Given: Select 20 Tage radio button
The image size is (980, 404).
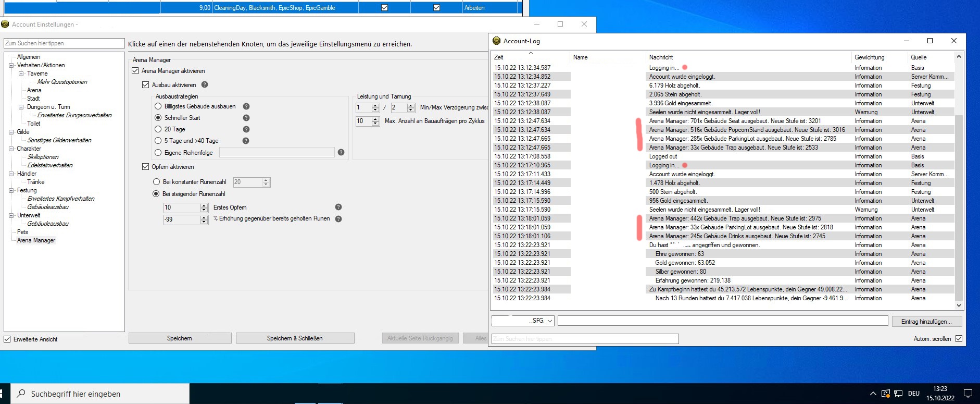Looking at the screenshot, I should 158,129.
